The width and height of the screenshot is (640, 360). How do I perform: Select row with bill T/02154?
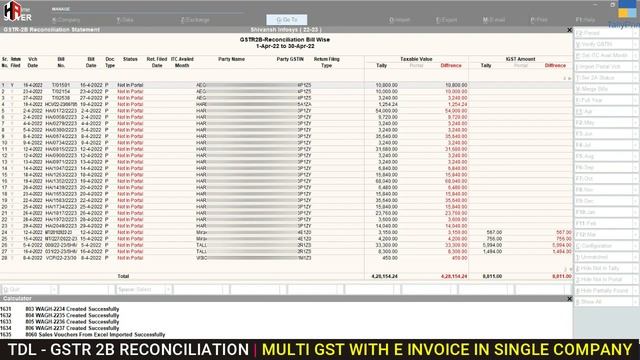click(286, 91)
